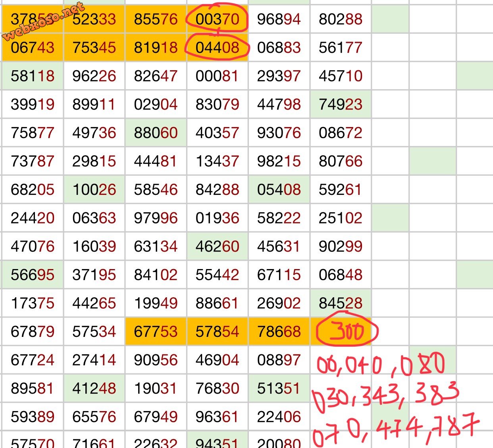The height and width of the screenshot is (448, 493).
Task: Select the cell containing 47076
Action: coord(33,246)
